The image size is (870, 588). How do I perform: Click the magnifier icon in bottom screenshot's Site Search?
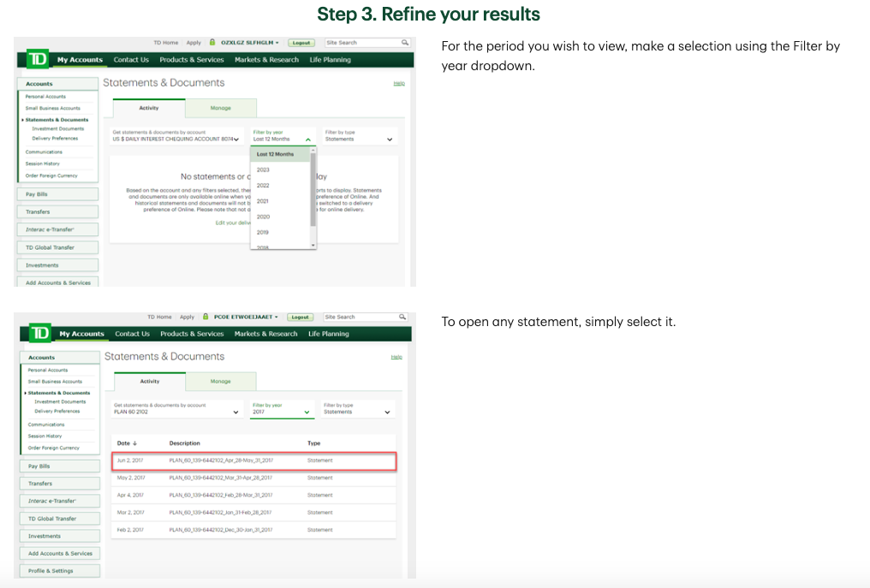point(402,317)
